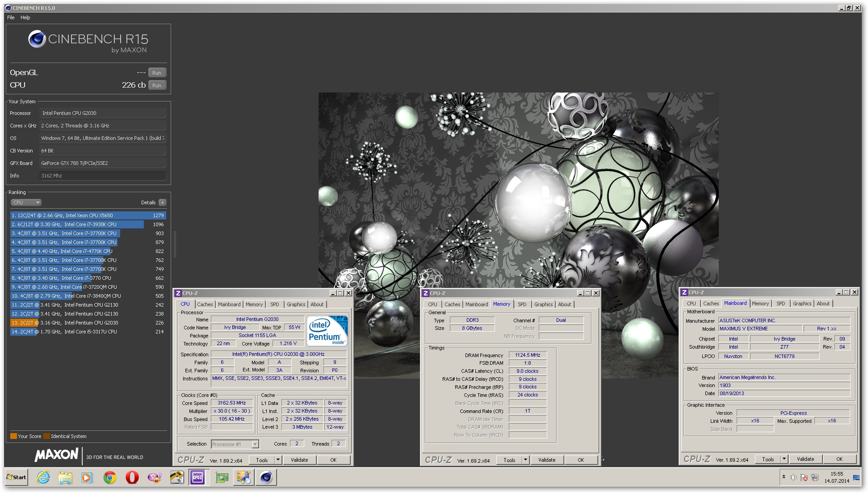Click the BIOS Version value 1903
This screenshot has height=493, width=868.
(784, 385)
